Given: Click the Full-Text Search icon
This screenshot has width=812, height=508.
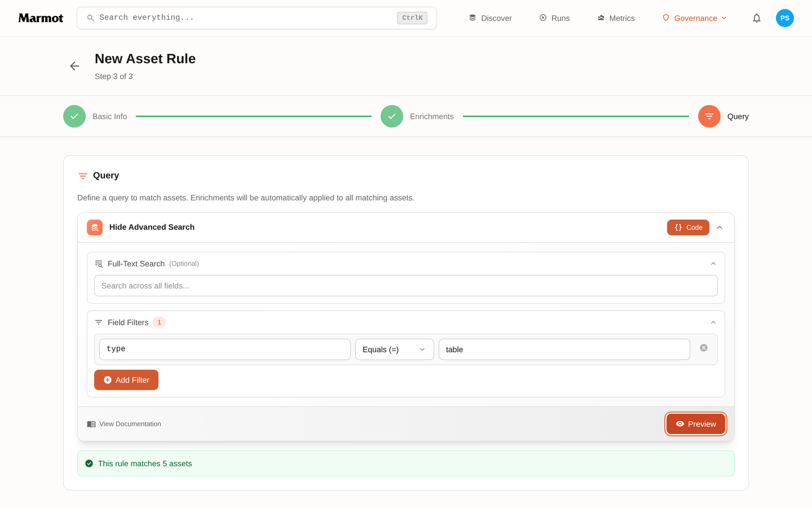Looking at the screenshot, I should (99, 264).
